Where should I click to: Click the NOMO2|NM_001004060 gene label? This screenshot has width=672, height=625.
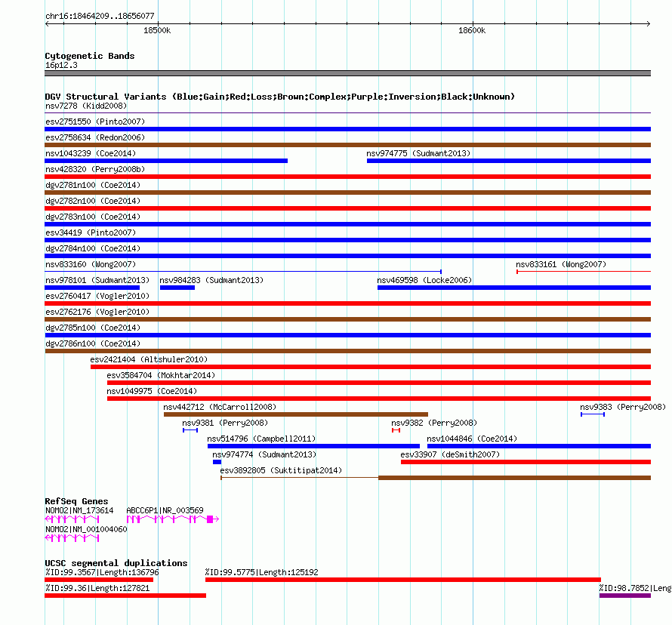[86, 529]
